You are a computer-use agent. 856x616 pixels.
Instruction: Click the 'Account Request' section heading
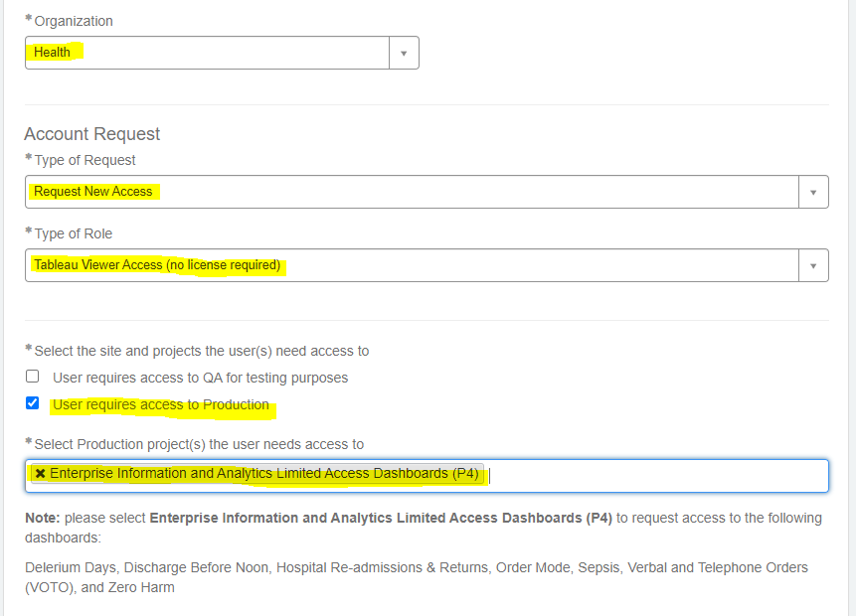point(91,134)
